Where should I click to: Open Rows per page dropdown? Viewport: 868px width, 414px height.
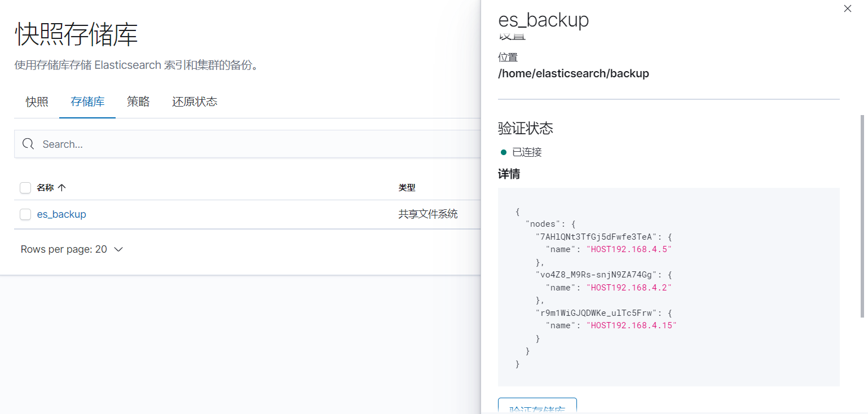pyautogui.click(x=72, y=249)
